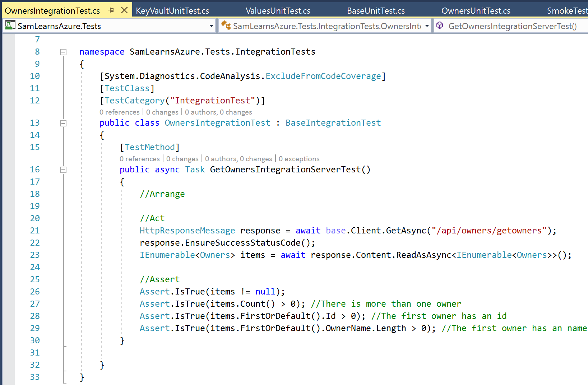Open the class type navigation dropdown

pyautogui.click(x=427, y=26)
